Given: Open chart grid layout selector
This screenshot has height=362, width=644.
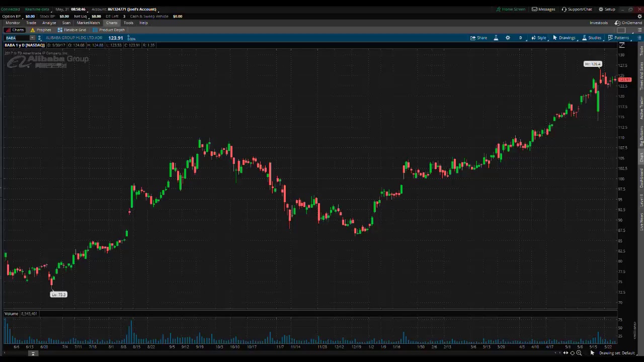Looking at the screenshot, I should [x=621, y=30].
